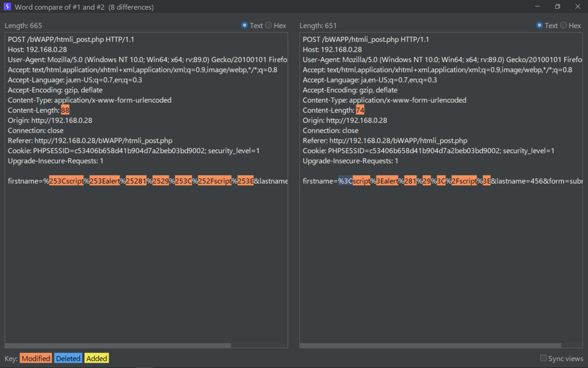Click the left pane horizontal scrollbar
Viewport: 588px width, 368px height.
tap(118, 345)
